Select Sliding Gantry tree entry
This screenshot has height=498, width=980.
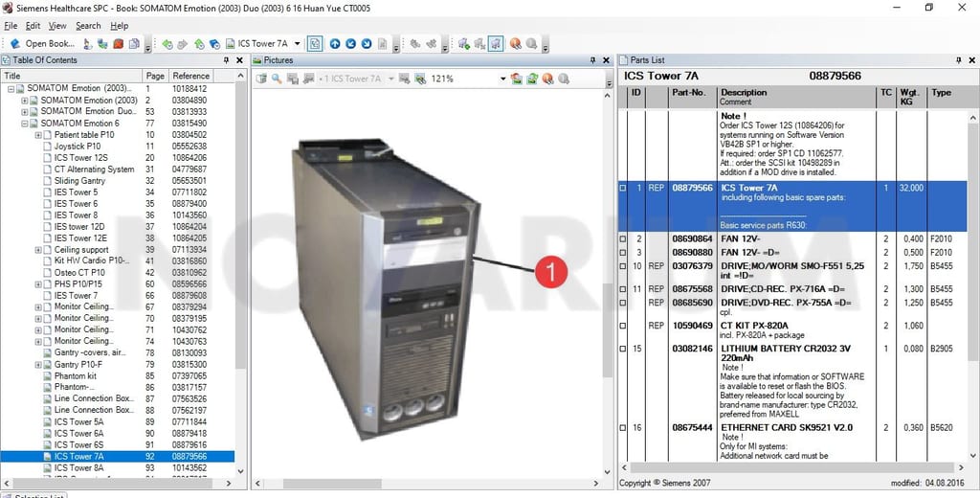pyautogui.click(x=79, y=181)
